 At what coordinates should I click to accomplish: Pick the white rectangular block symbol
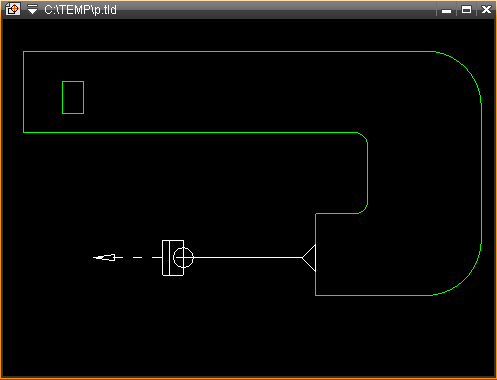(x=173, y=258)
